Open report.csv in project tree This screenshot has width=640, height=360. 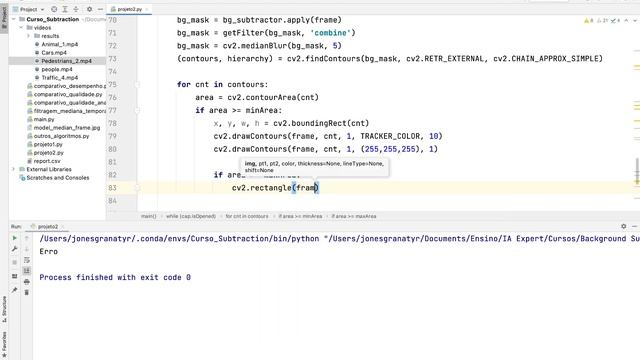pos(44,161)
